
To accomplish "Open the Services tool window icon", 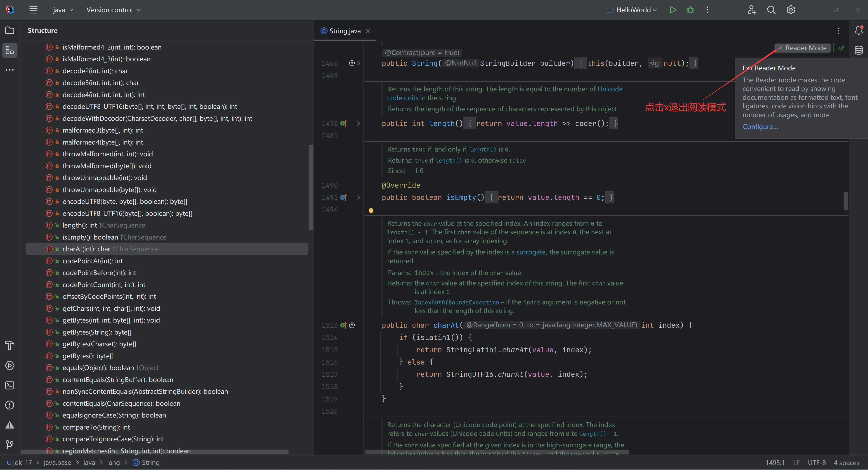I will (10, 366).
